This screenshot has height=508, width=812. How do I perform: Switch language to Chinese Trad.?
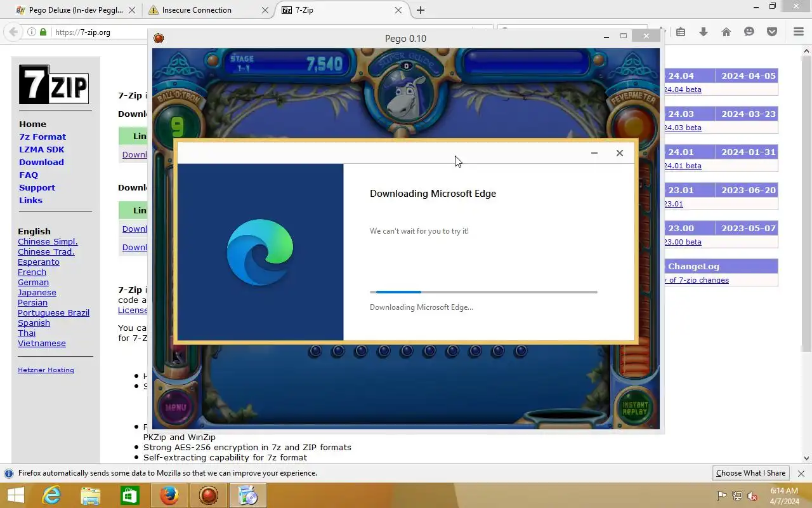(x=46, y=251)
